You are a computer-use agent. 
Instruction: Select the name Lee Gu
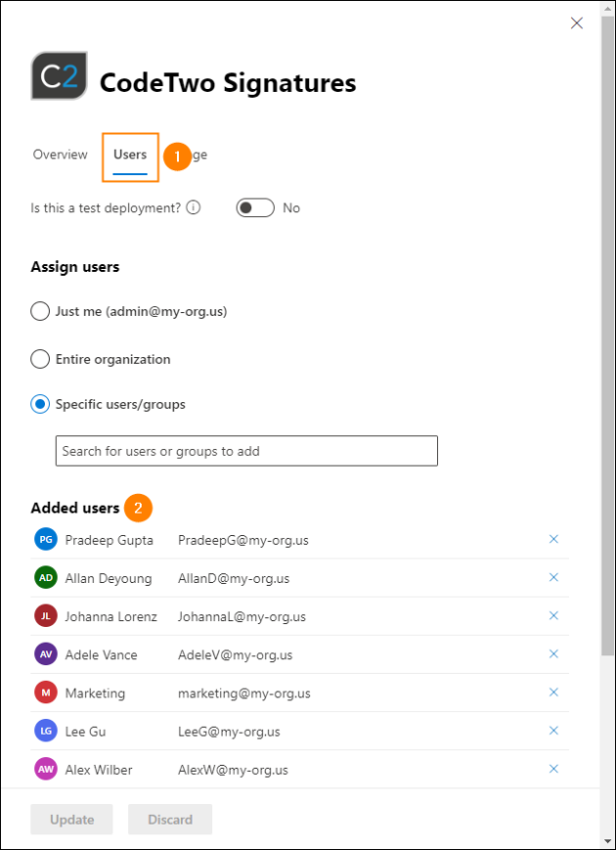click(x=86, y=732)
